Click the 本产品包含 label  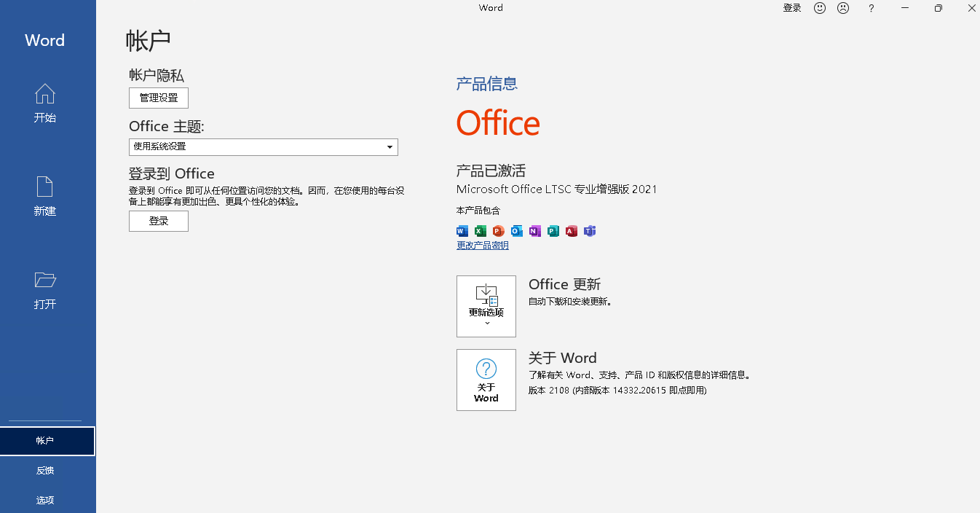click(478, 211)
